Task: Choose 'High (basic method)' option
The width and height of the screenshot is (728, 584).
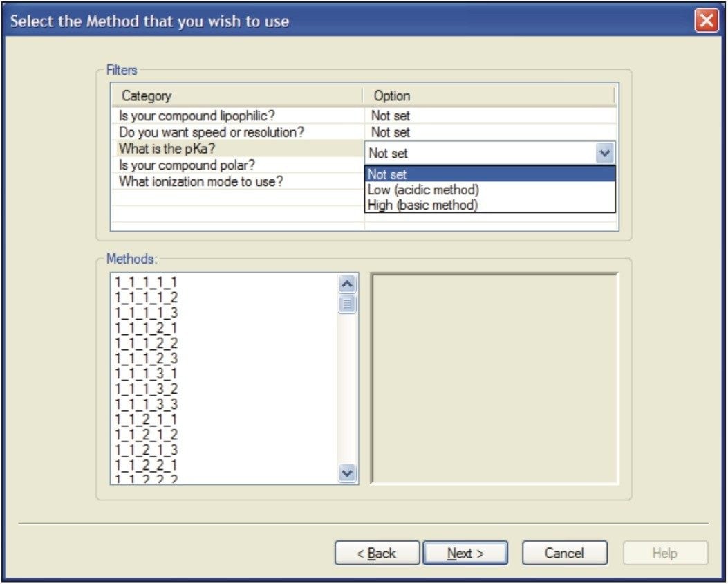Action: [422, 205]
